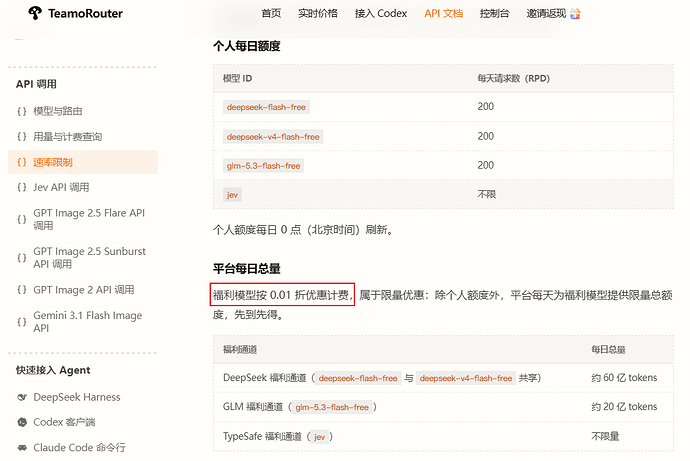Open 模型与路由 in the sidebar
Image resolution: width=690 pixels, height=461 pixels.
(58, 111)
